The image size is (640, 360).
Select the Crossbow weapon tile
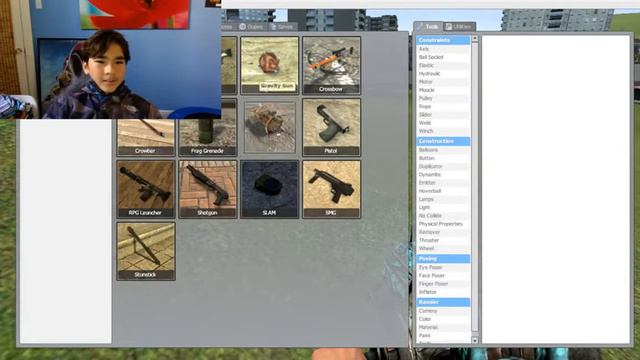(331, 65)
